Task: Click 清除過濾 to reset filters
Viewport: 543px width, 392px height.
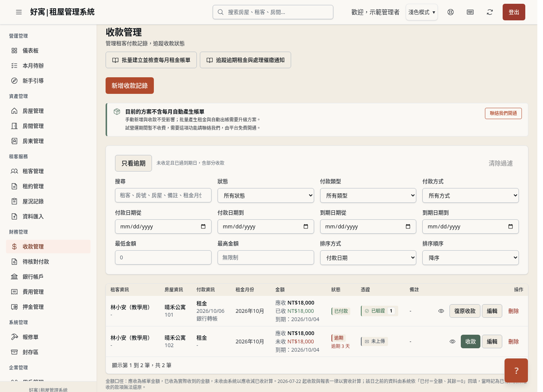Action: coord(501,163)
